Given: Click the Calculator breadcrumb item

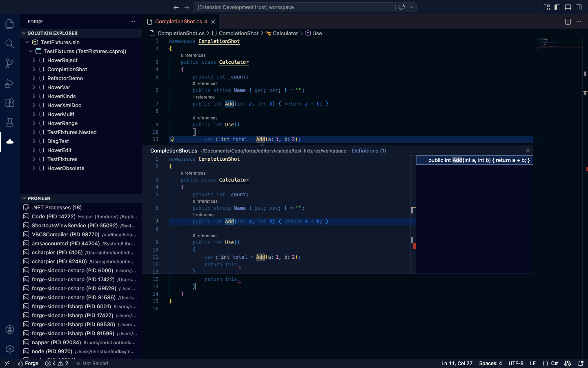Looking at the screenshot, I should 282,33.
